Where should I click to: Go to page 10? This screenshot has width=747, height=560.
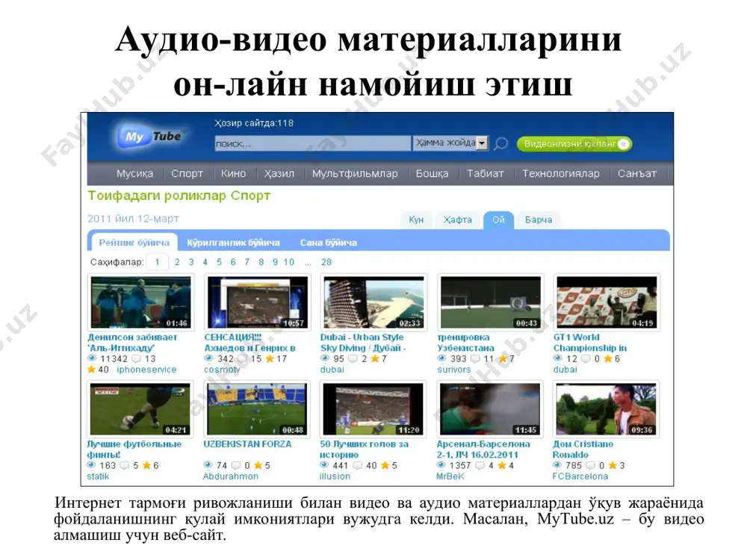click(288, 262)
